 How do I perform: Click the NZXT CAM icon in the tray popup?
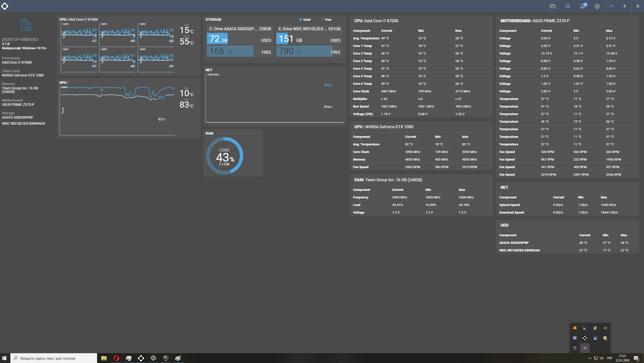coord(585,338)
